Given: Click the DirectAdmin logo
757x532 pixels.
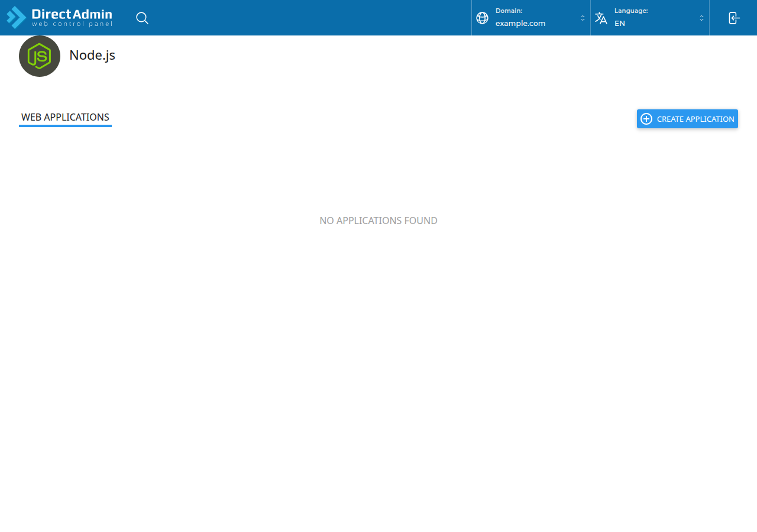Looking at the screenshot, I should (59, 18).
